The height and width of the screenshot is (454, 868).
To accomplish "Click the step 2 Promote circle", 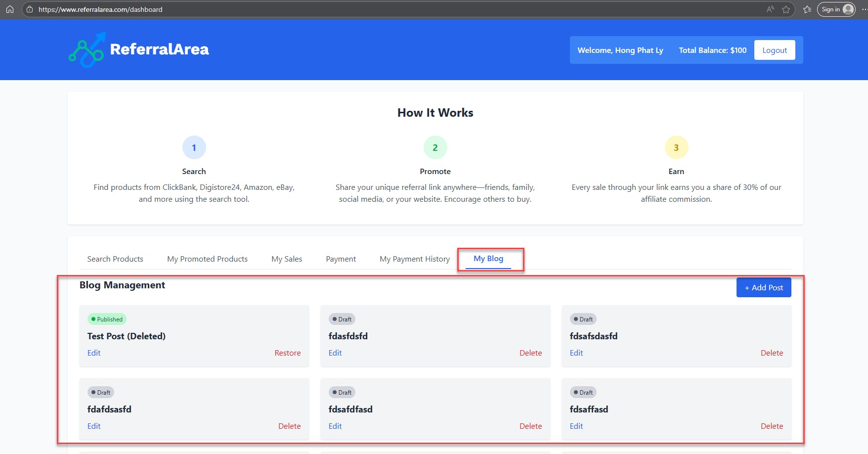I will pyautogui.click(x=435, y=147).
